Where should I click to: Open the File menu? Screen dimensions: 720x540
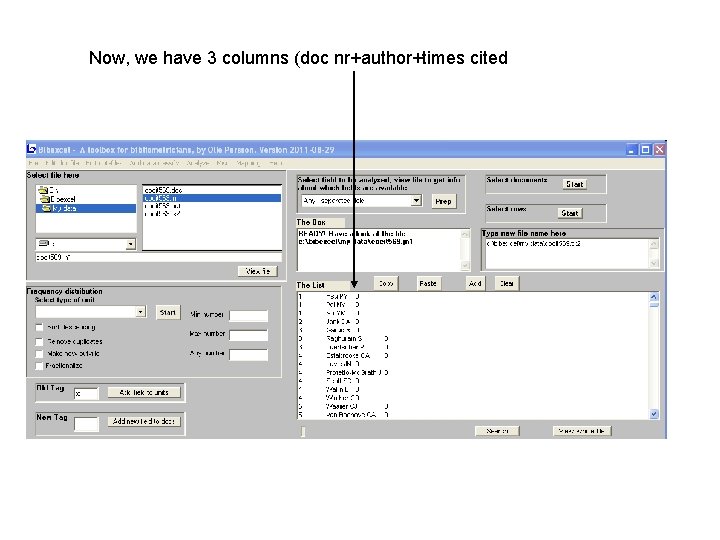[x=34, y=163]
